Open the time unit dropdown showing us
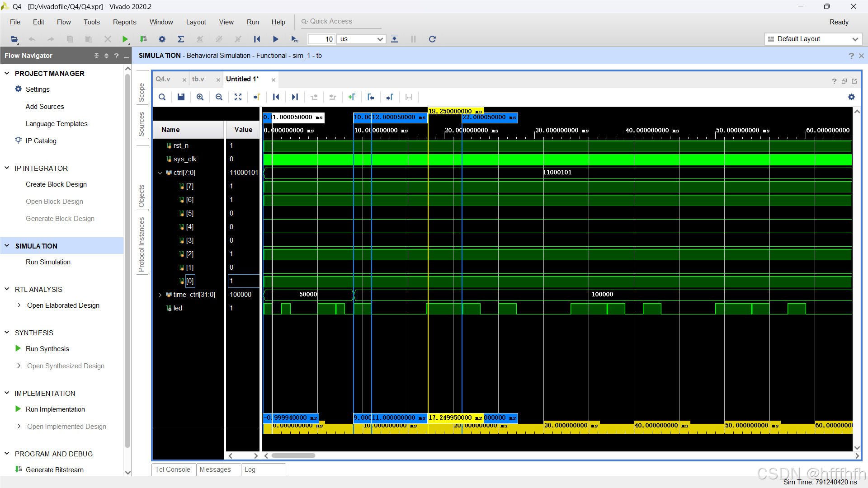Viewport: 868px width, 488px height. [x=361, y=39]
